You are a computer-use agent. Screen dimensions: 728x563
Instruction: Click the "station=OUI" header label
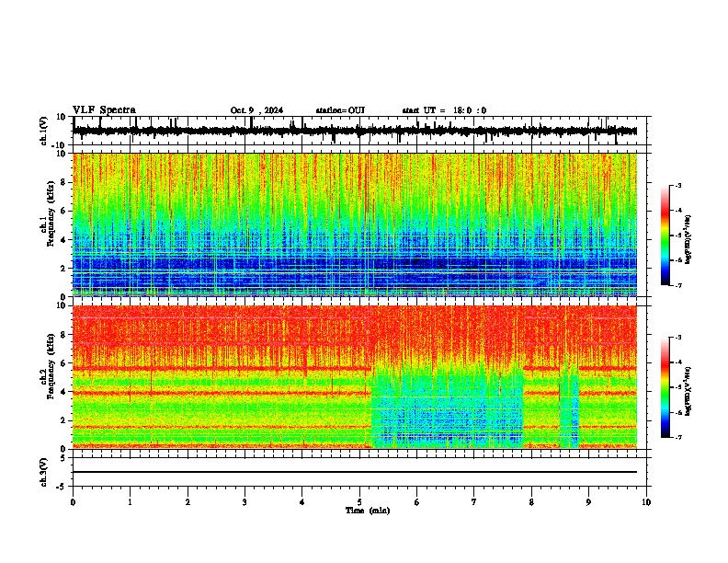(340, 110)
